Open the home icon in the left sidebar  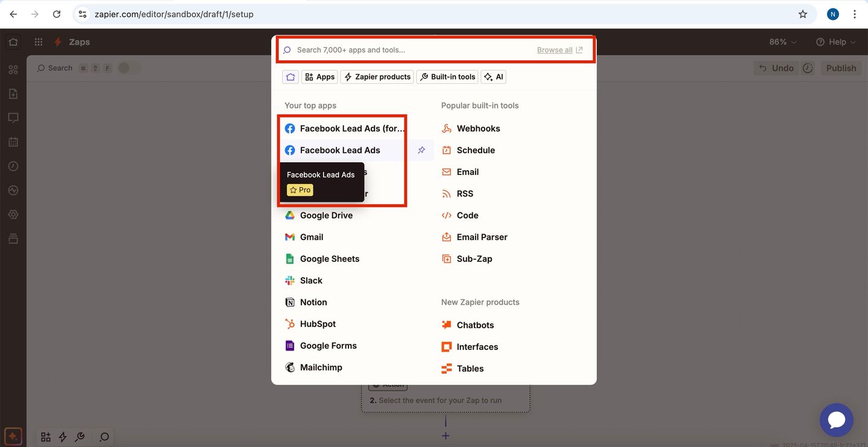(x=13, y=42)
